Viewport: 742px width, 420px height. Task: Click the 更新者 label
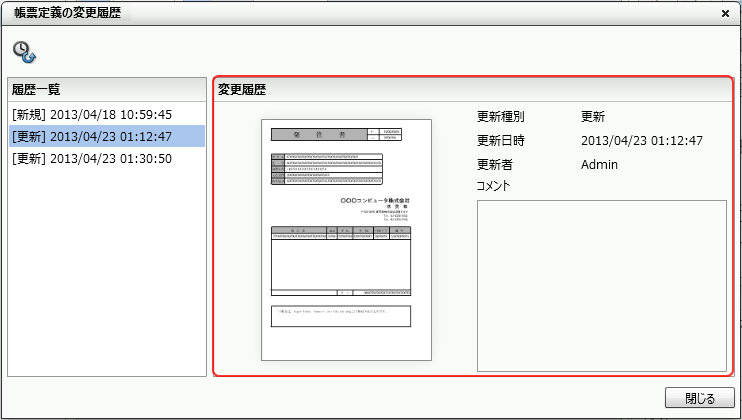[495, 165]
